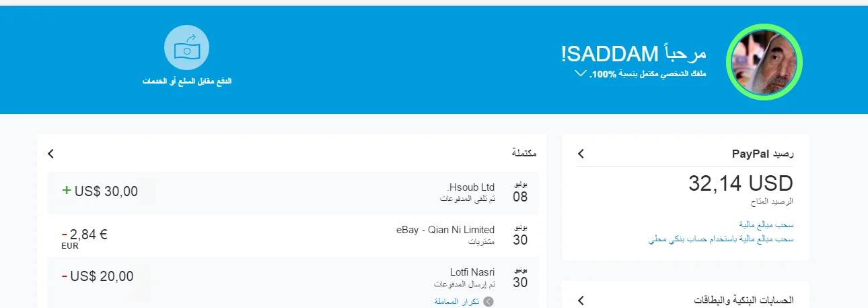The height and width of the screenshot is (308, 868).
Task: Open the Hsoub Ltd. transaction
Action: tap(471, 187)
